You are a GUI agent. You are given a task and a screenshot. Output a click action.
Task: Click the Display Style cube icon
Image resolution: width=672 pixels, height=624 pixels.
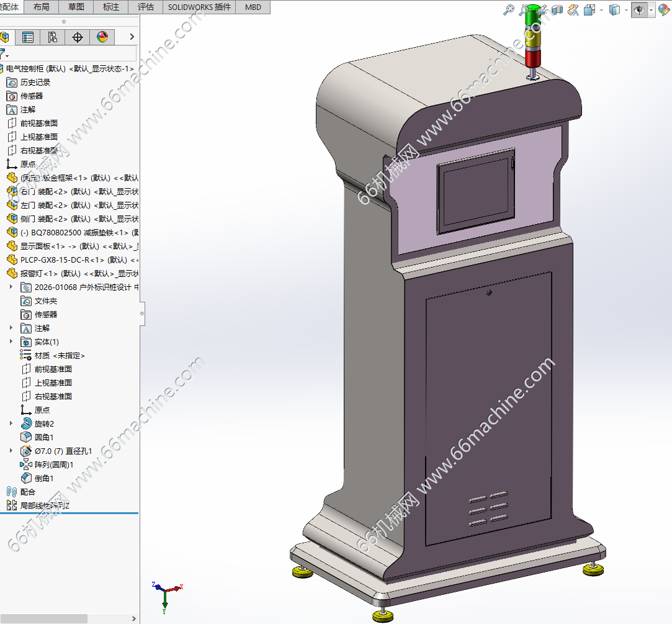(614, 9)
